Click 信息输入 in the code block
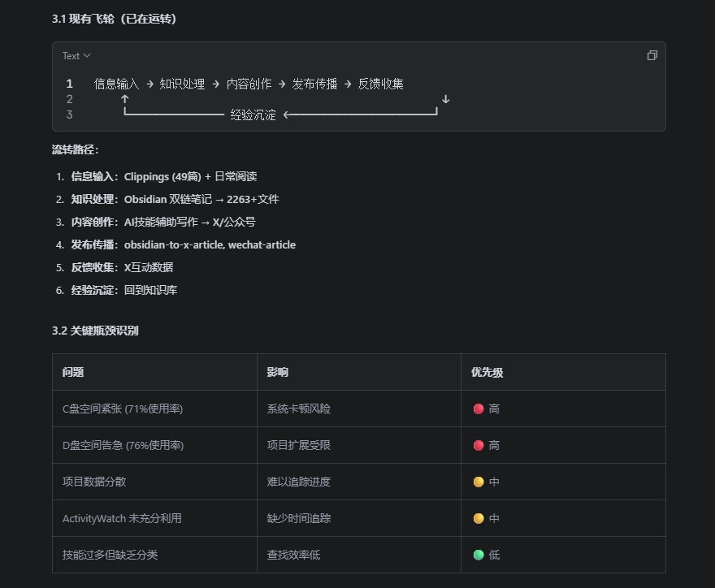This screenshot has width=715, height=588. (116, 84)
